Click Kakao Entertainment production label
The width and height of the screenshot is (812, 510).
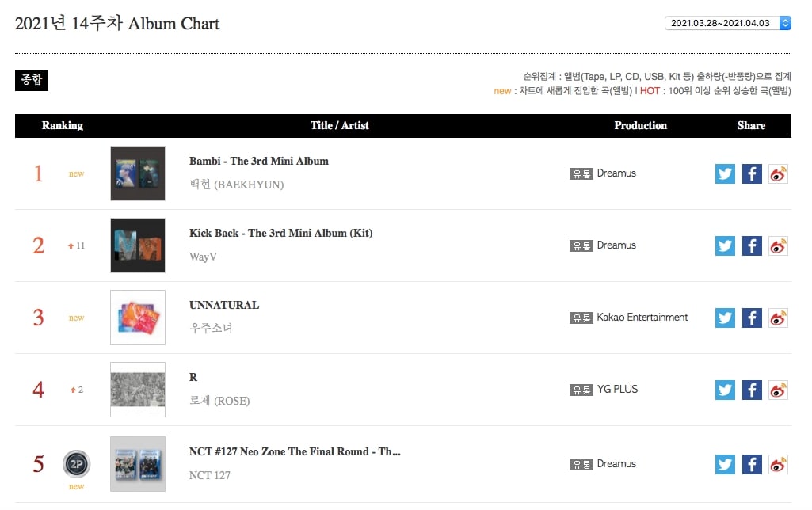coord(642,317)
